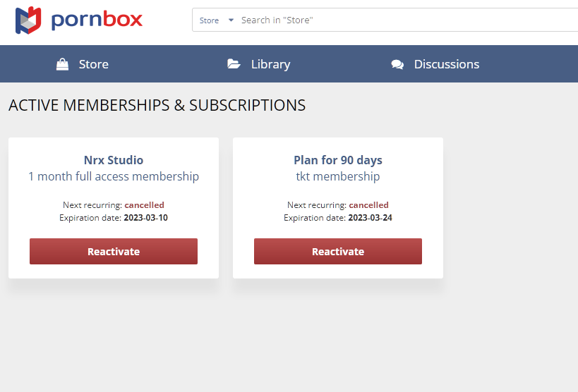This screenshot has height=392, width=578.
Task: Click cancelled status in Nrx Studio card
Action: [x=144, y=205]
